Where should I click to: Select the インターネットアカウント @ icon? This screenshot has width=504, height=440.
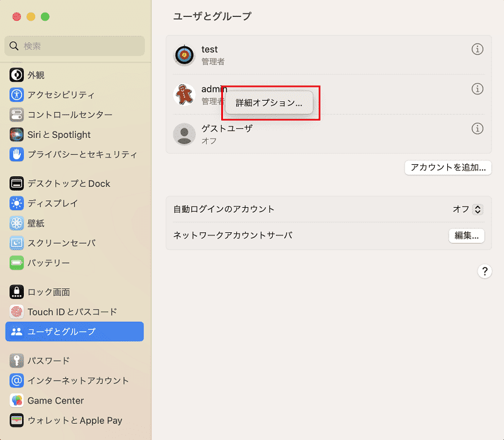(x=16, y=381)
